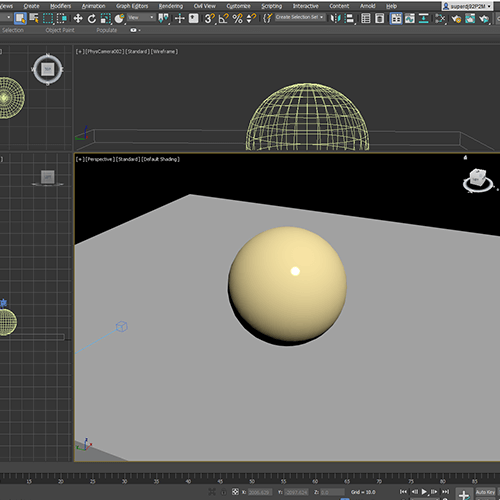Open Schematic View icon
The width and height of the screenshot is (500, 500).
click(x=424, y=18)
